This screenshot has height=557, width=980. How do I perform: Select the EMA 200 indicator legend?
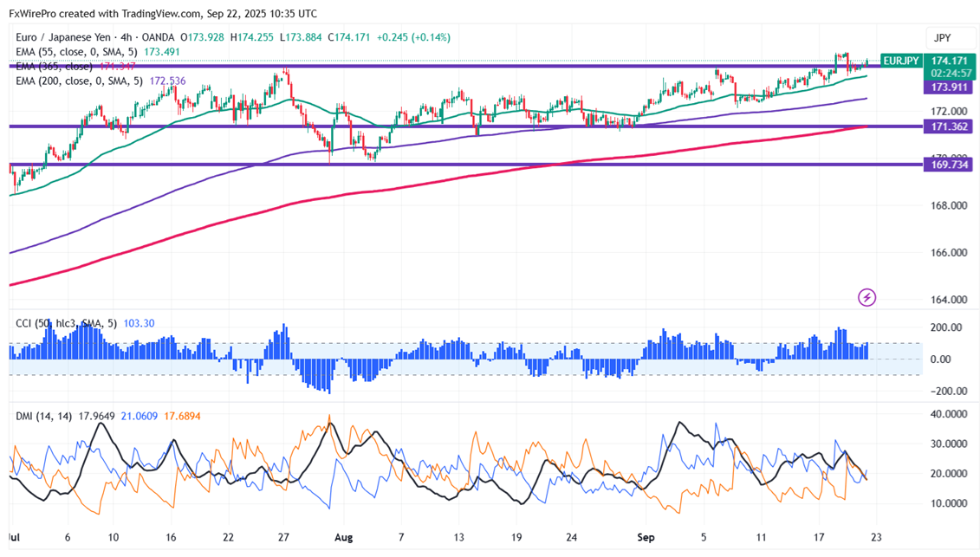click(81, 81)
